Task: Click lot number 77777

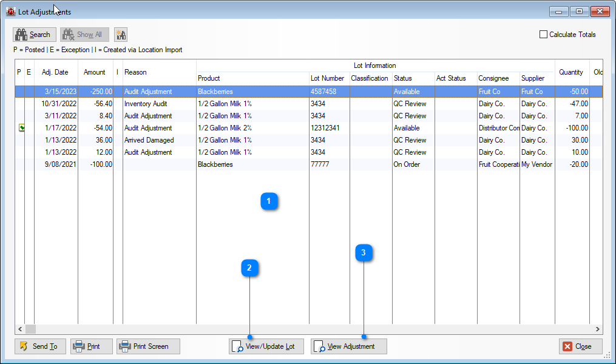Action: (x=329, y=164)
